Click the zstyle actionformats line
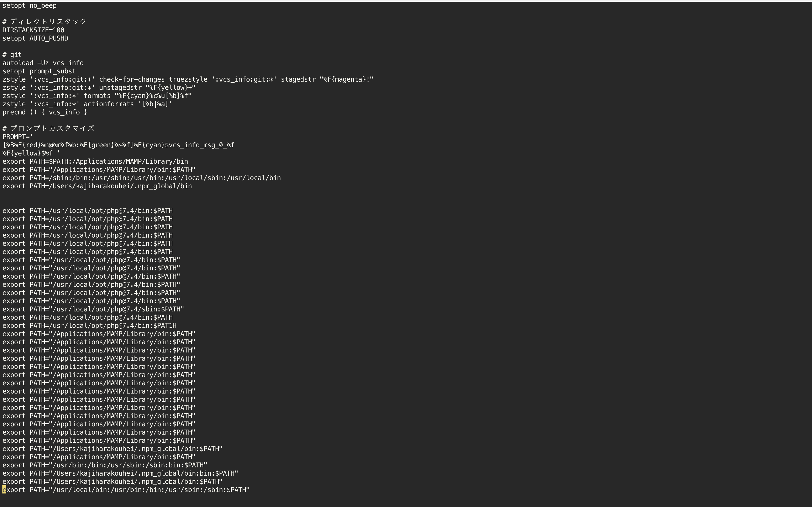The image size is (812, 507). (87, 104)
